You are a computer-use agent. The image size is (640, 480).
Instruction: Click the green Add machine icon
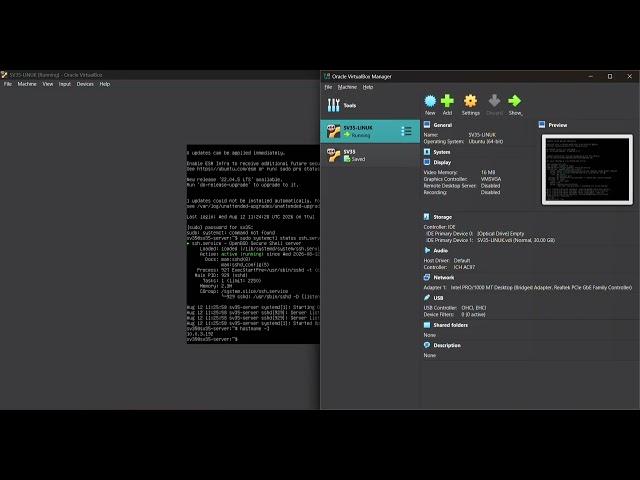(447, 101)
